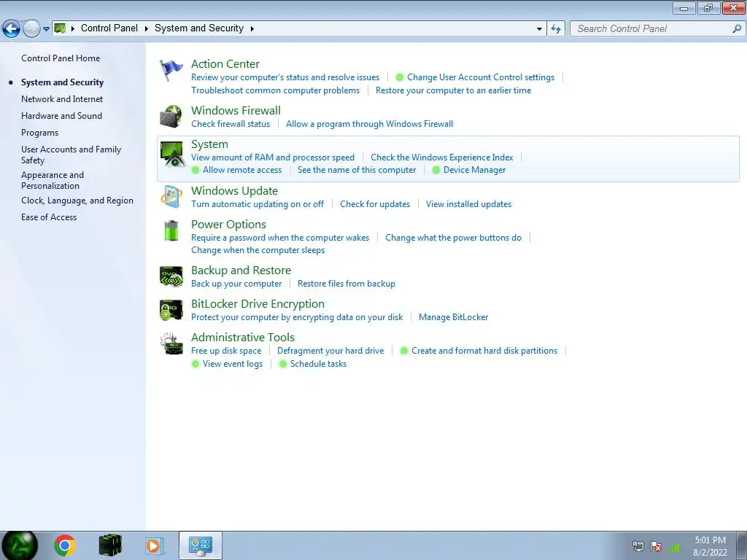The height and width of the screenshot is (560, 747).
Task: Select User Accounts and Family Safety
Action: [x=71, y=155]
